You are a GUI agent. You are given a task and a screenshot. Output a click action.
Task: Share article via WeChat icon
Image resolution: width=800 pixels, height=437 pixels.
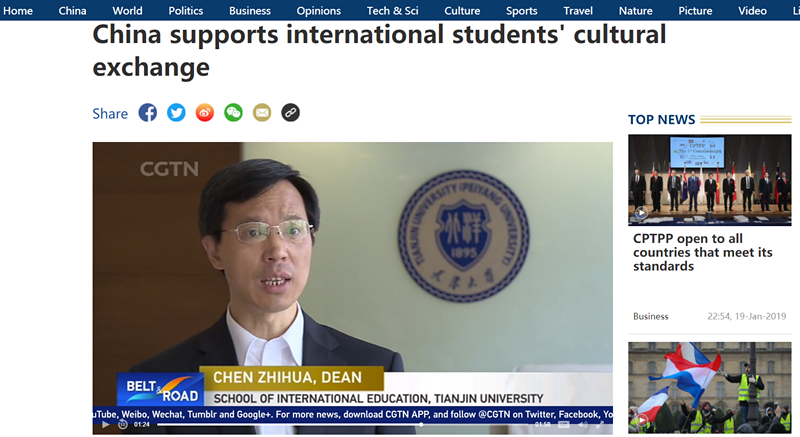coord(233,113)
